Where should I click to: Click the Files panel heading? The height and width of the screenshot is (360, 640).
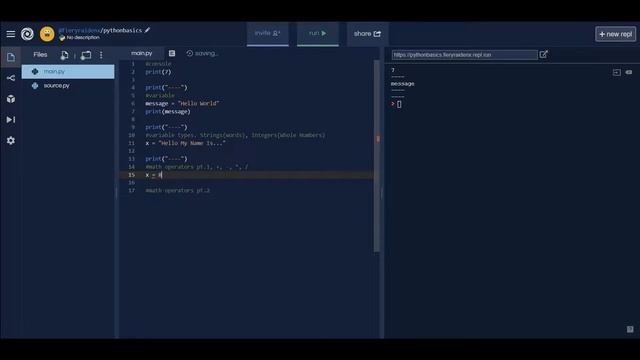(x=40, y=55)
